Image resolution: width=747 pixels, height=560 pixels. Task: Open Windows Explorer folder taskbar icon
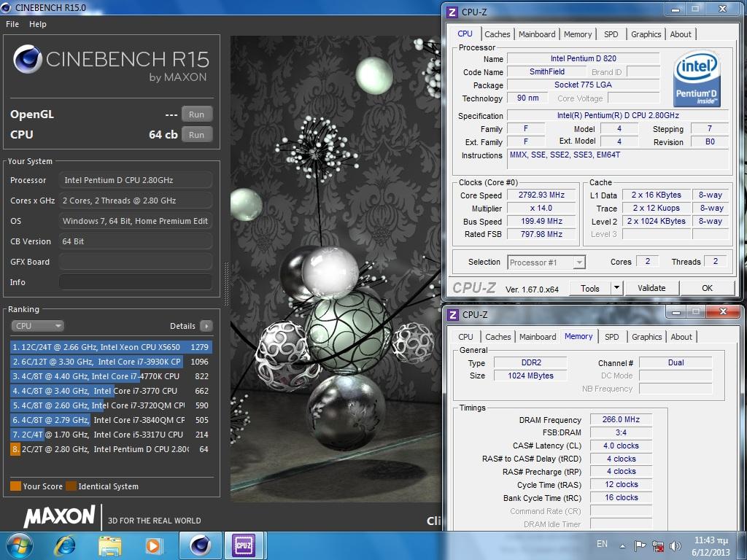click(109, 545)
